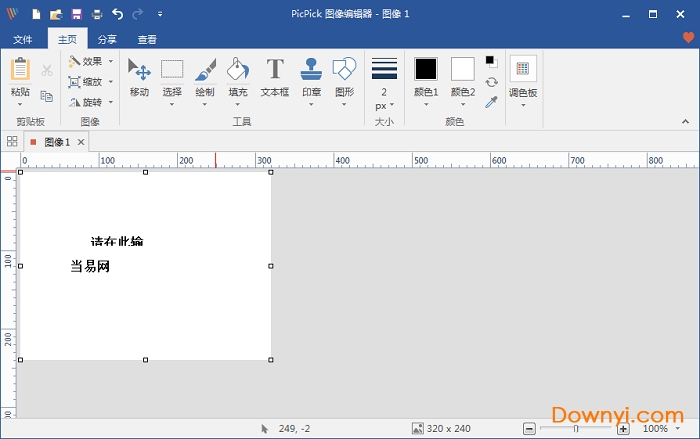Click the 文本框 (Text box) tool
Screen dimensions: 700x439
[274, 78]
